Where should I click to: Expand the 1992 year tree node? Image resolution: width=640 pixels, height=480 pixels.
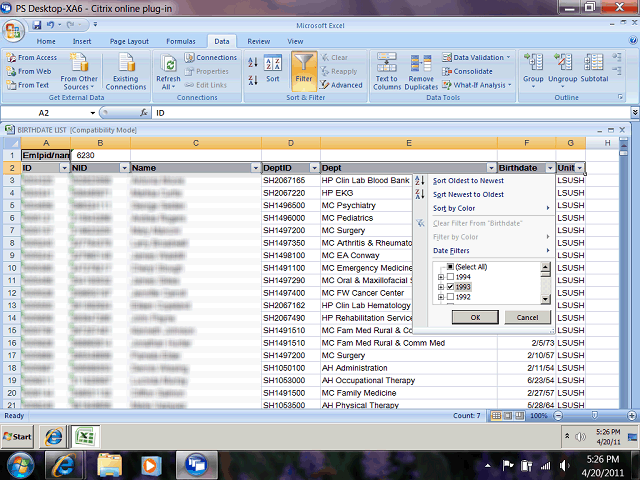[441, 298]
